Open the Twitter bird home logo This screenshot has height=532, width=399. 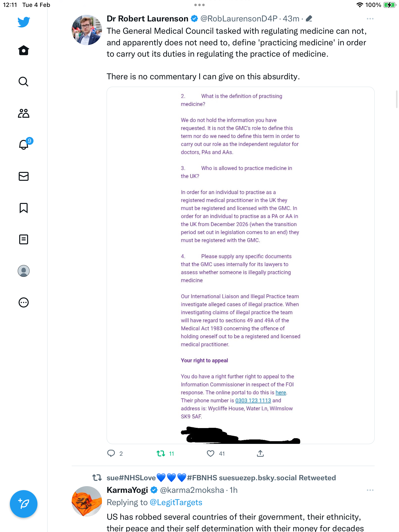tap(24, 22)
